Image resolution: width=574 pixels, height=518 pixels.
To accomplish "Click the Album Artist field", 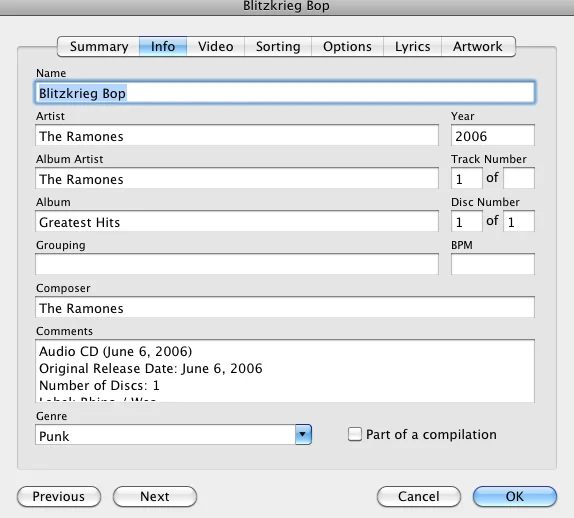I will pyautogui.click(x=237, y=178).
